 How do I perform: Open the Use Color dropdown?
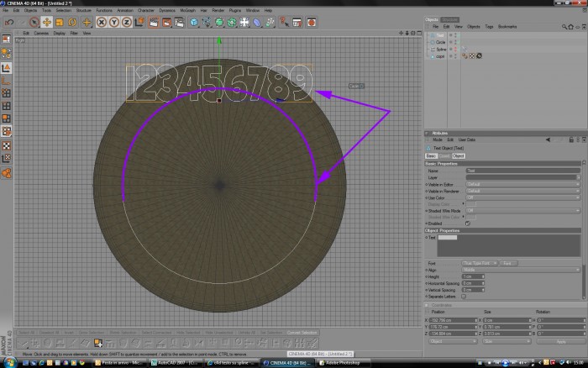pos(522,197)
